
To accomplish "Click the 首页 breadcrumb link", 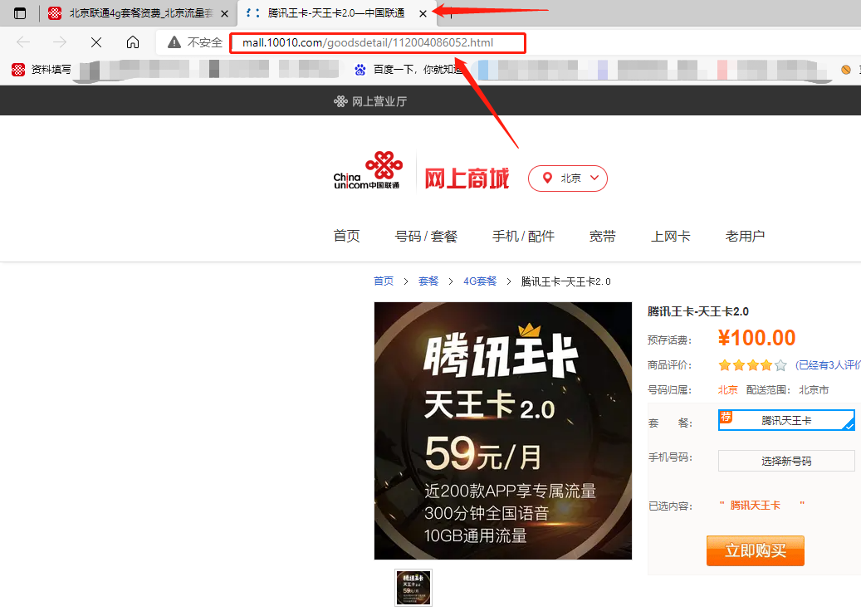I will pyautogui.click(x=384, y=281).
